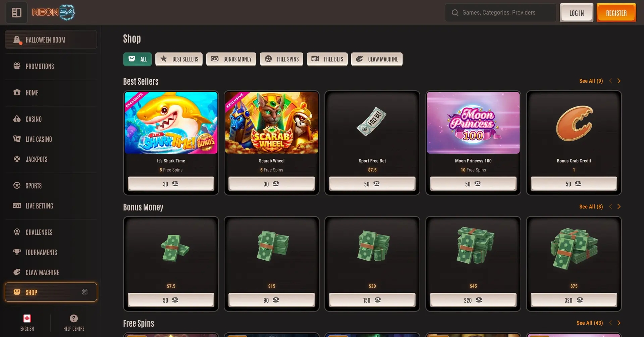Image resolution: width=644 pixels, height=337 pixels.
Task: Focus the Games, Categories, Providers search field
Action: pyautogui.click(x=500, y=13)
